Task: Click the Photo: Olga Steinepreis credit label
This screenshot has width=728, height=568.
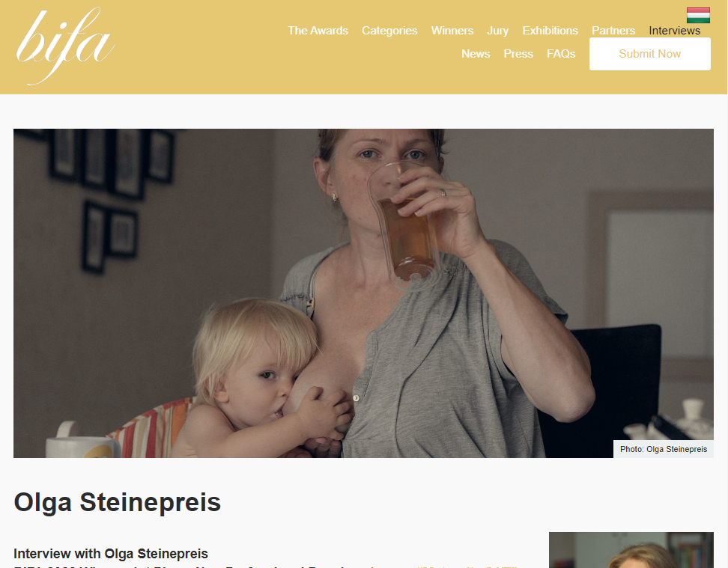Action: click(664, 449)
